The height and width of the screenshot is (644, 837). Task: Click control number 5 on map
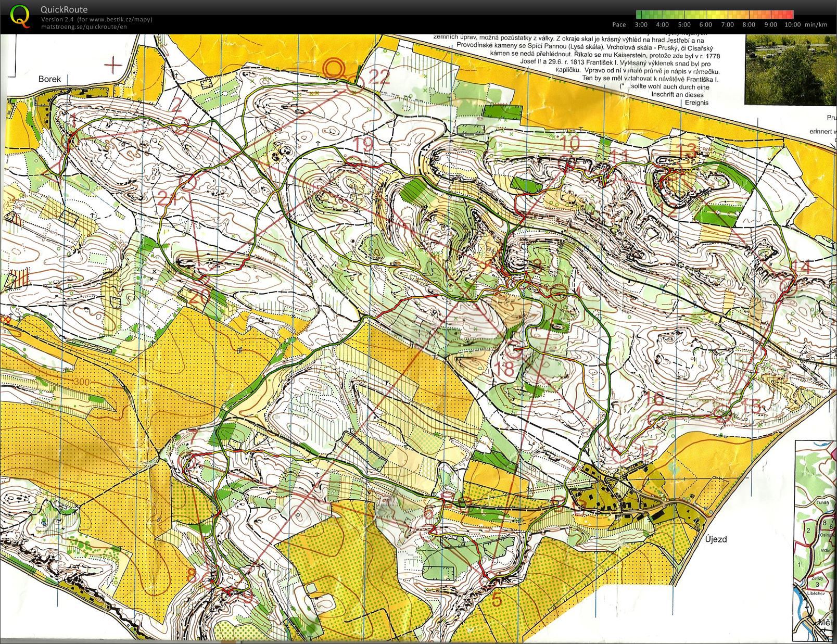click(x=497, y=600)
